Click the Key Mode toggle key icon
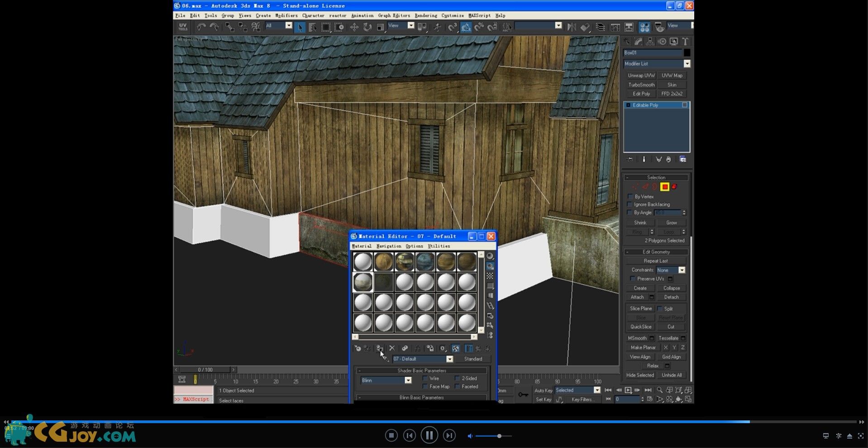The image size is (868, 448). (523, 395)
